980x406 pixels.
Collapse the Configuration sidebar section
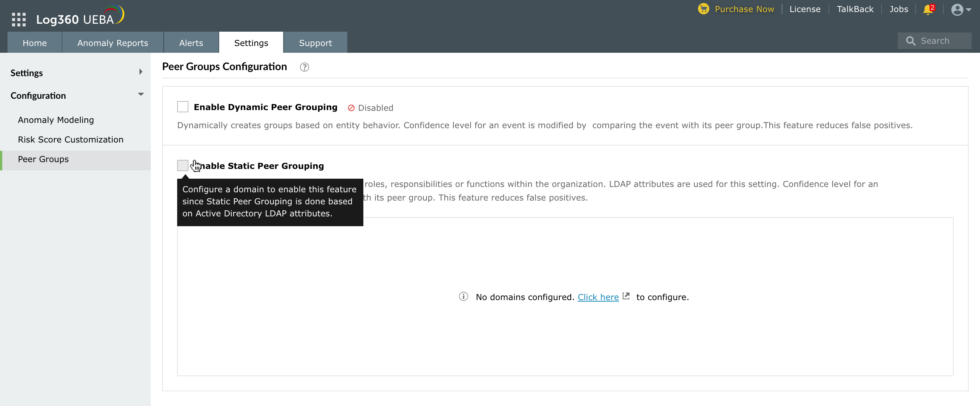[141, 94]
